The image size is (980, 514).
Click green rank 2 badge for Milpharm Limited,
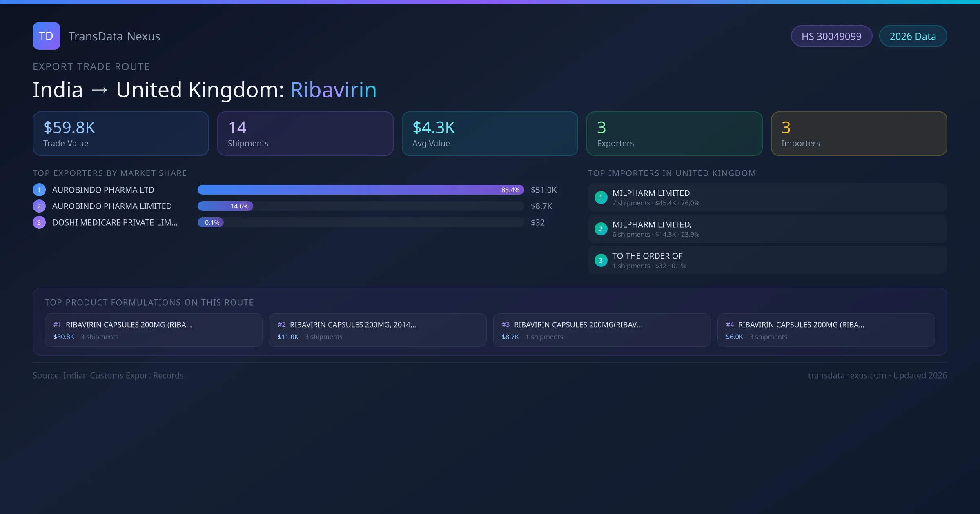(x=601, y=229)
